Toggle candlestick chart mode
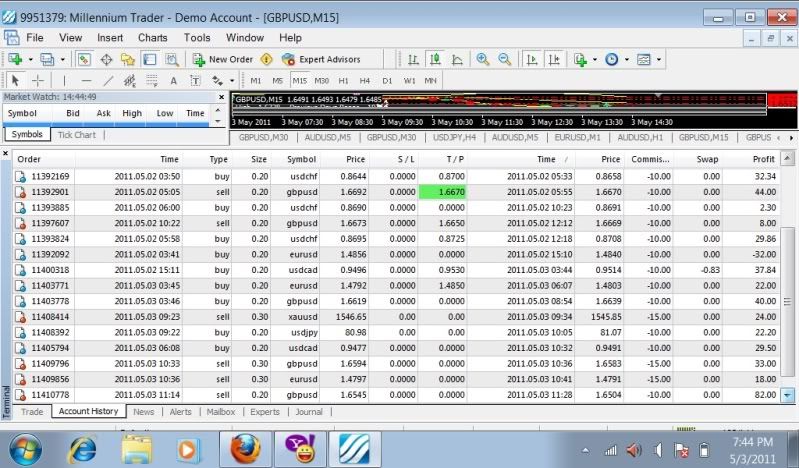This screenshot has width=799, height=468. [x=435, y=60]
